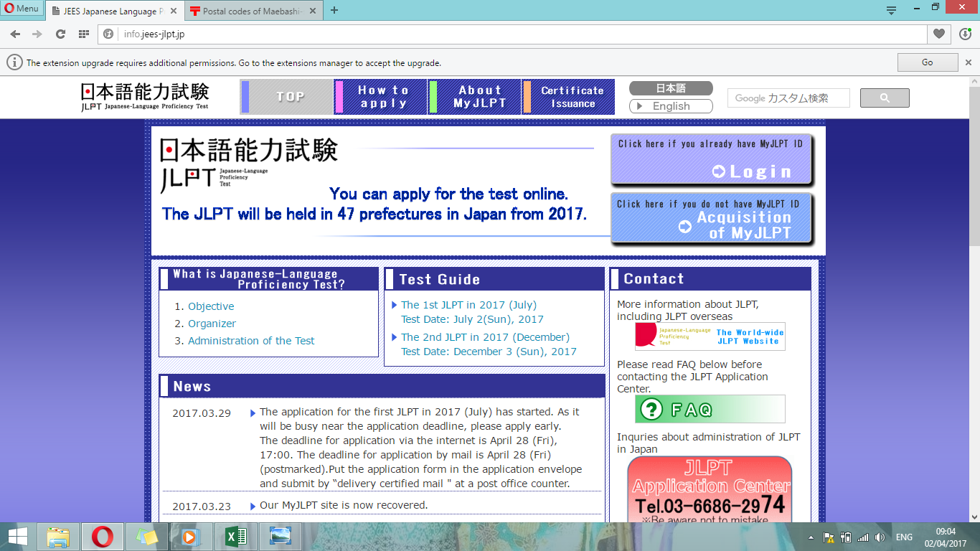
Task: Bookmark page with heart icon
Action: coord(938,34)
